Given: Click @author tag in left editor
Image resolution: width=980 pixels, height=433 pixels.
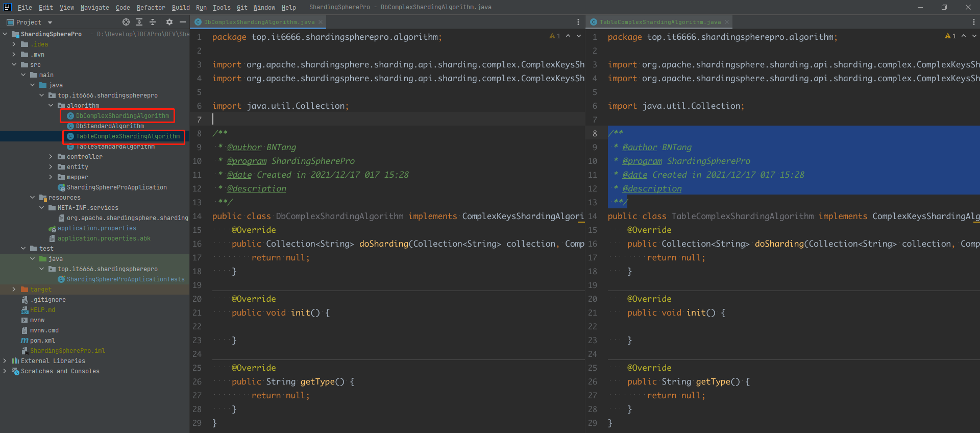Looking at the screenshot, I should pyautogui.click(x=244, y=147).
